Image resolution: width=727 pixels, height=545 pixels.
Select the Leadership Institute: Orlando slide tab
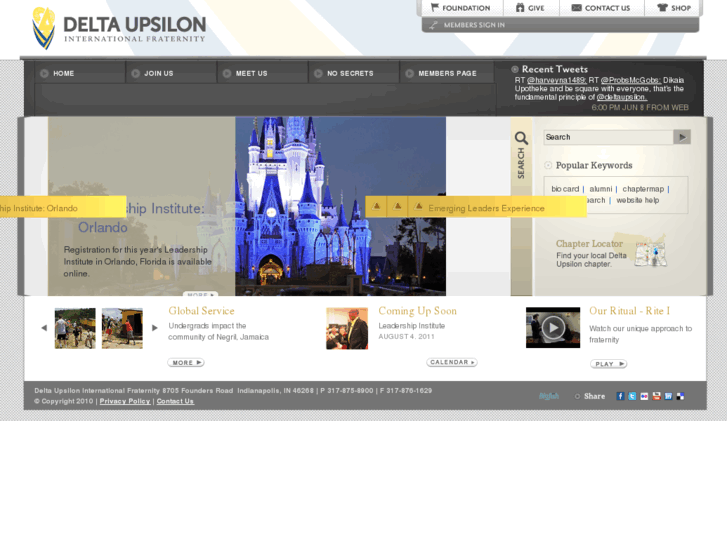pyautogui.click(x=63, y=208)
